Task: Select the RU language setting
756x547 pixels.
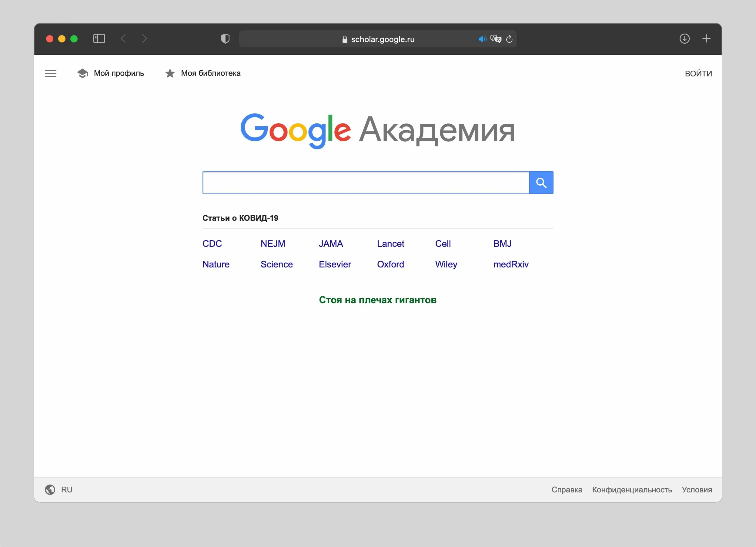Action: pos(67,490)
